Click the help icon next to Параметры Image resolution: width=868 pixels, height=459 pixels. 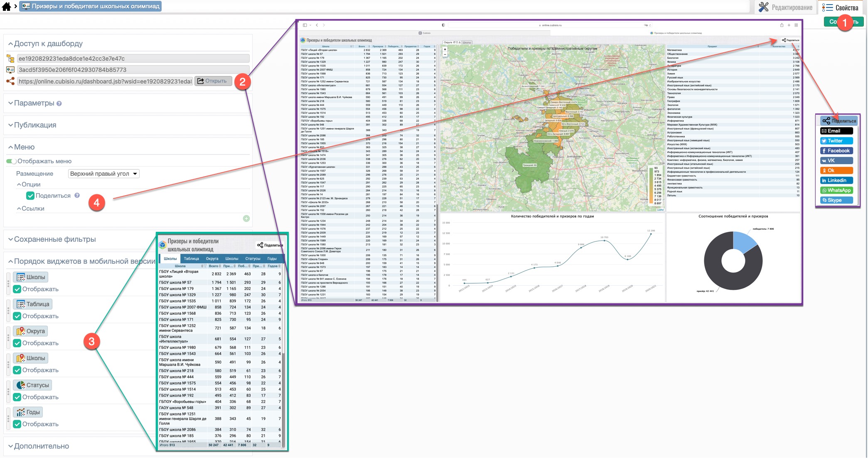tap(59, 103)
